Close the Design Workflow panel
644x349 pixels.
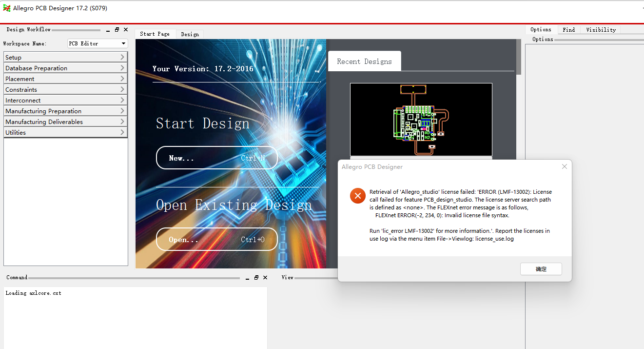click(x=126, y=30)
